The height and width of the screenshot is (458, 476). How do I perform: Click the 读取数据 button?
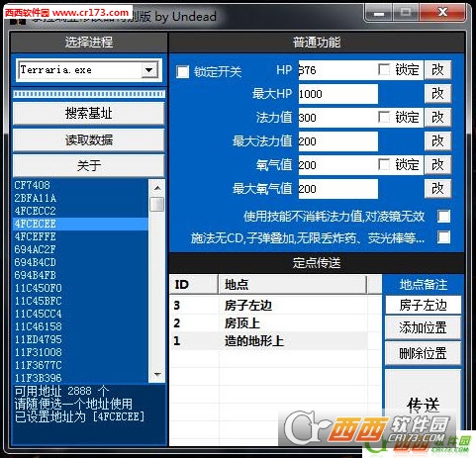[88, 140]
